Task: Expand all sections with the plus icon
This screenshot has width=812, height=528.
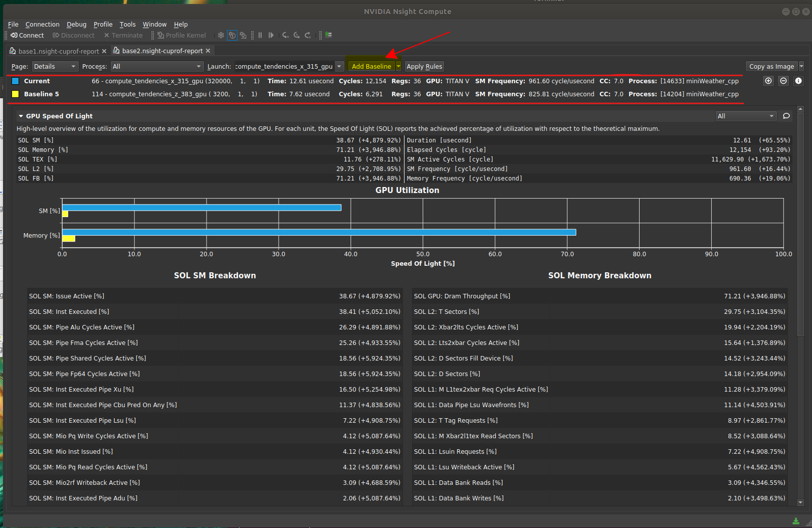Action: tap(768, 81)
